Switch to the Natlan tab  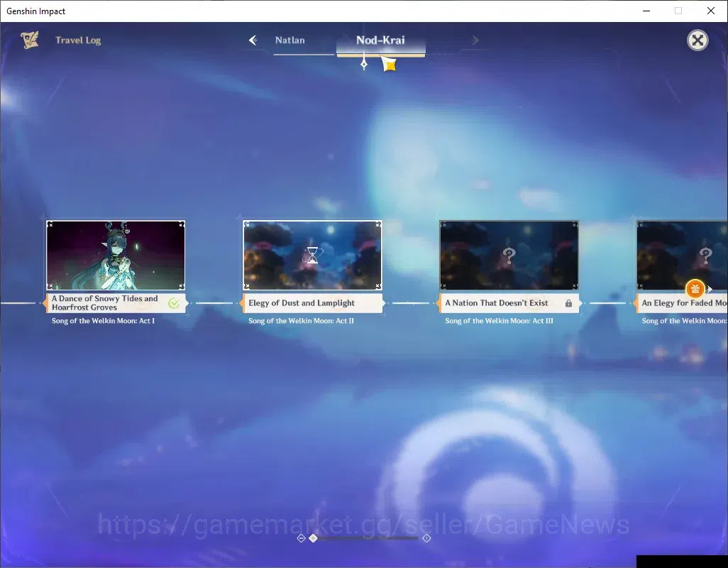[289, 40]
